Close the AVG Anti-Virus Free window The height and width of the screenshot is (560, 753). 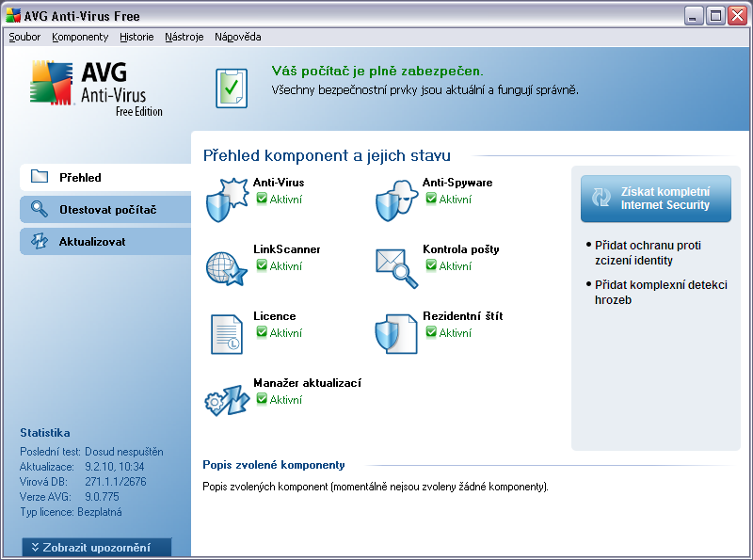point(737,16)
